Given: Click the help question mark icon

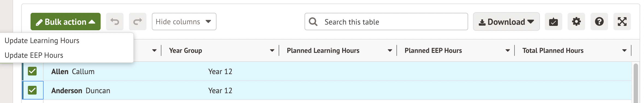Looking at the screenshot, I should [599, 22].
